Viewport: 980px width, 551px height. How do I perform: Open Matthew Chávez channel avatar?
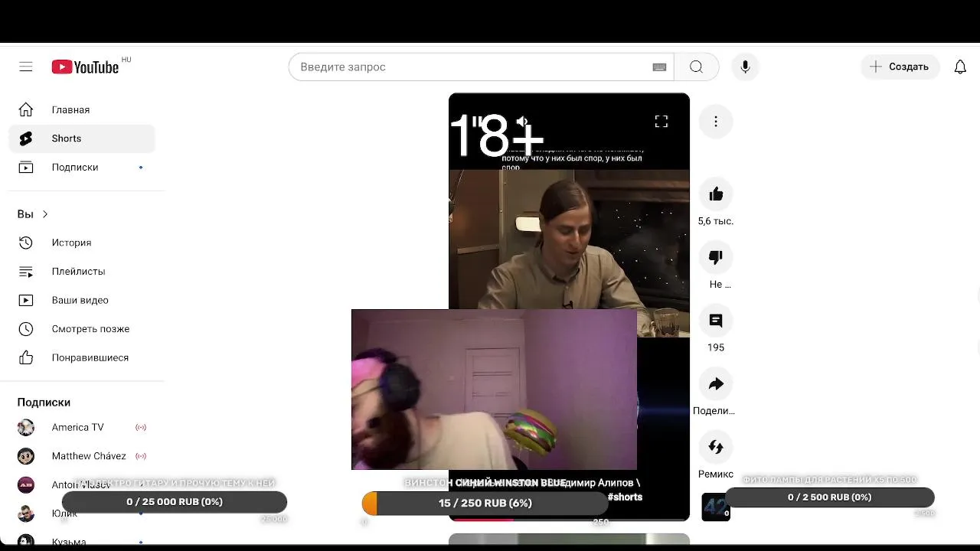tap(26, 456)
